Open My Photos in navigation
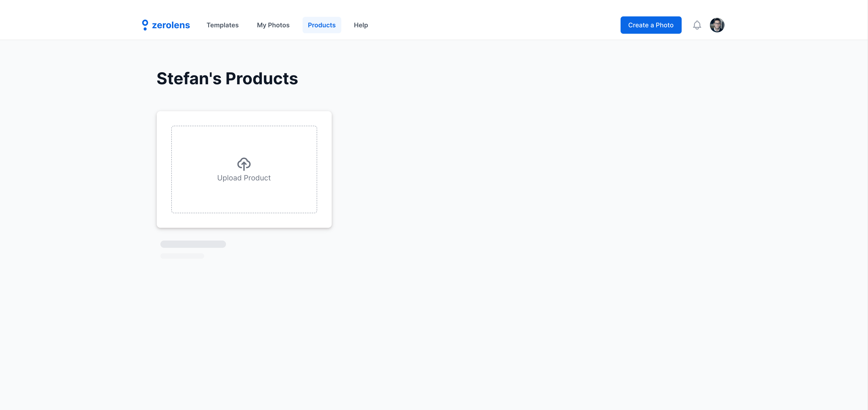The height and width of the screenshot is (410, 868). coord(273,25)
